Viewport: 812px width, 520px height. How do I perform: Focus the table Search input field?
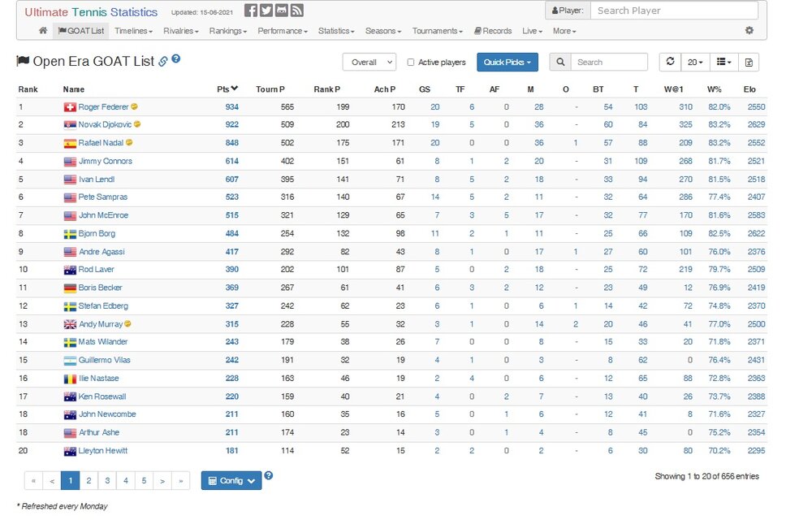click(609, 62)
